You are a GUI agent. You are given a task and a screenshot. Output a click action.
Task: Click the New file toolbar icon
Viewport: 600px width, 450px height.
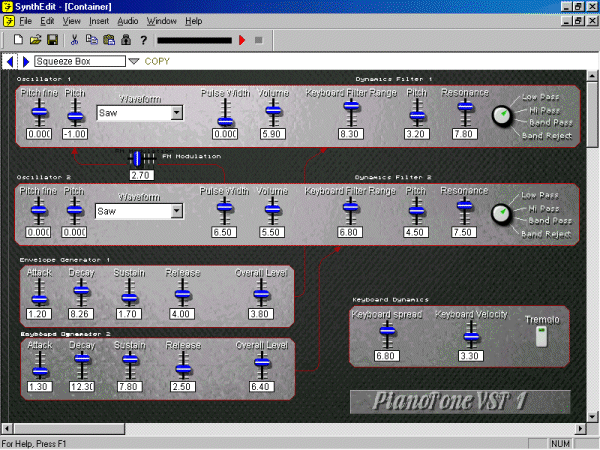pyautogui.click(x=18, y=40)
